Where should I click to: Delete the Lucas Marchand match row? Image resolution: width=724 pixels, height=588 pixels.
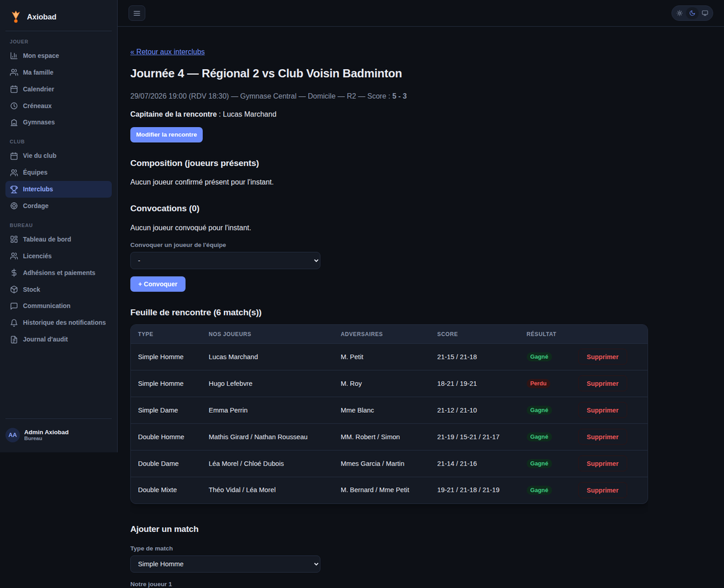pos(602,357)
